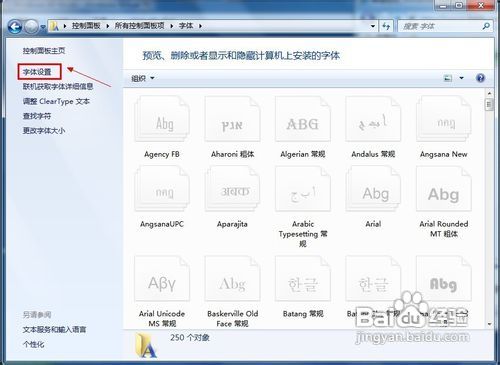
Task: Click the search magnifier icon
Action: tap(486, 26)
